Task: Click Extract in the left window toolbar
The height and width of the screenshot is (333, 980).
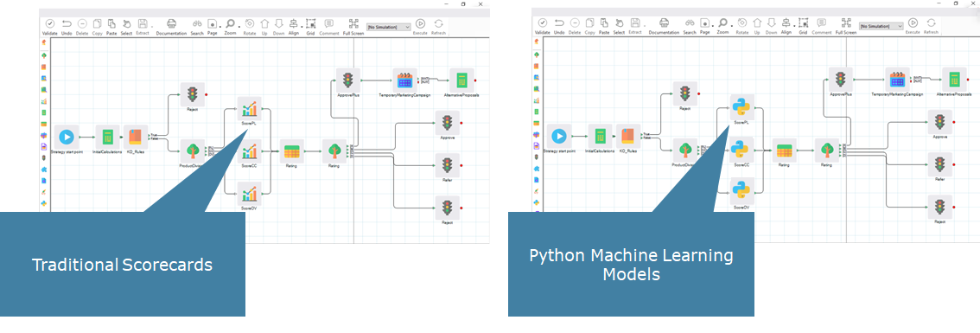Action: (x=143, y=26)
